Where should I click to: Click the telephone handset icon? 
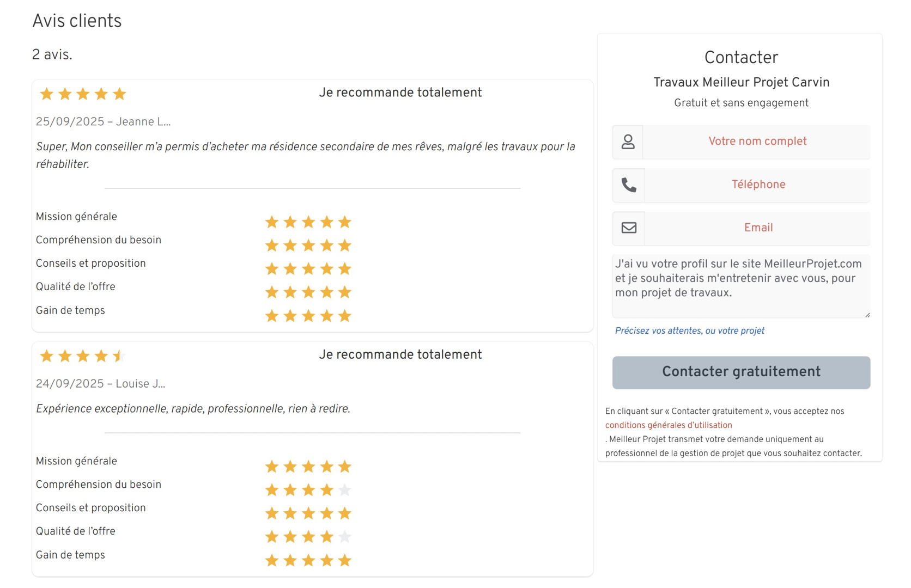click(629, 185)
